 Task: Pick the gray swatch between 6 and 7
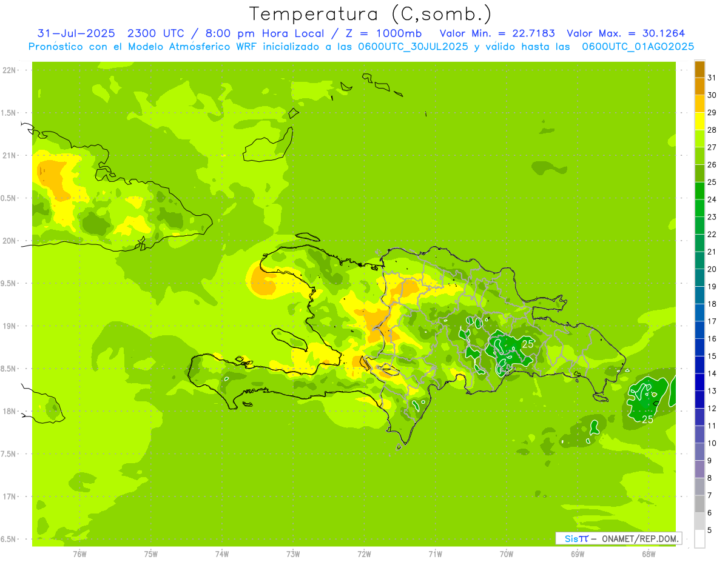pos(699,504)
